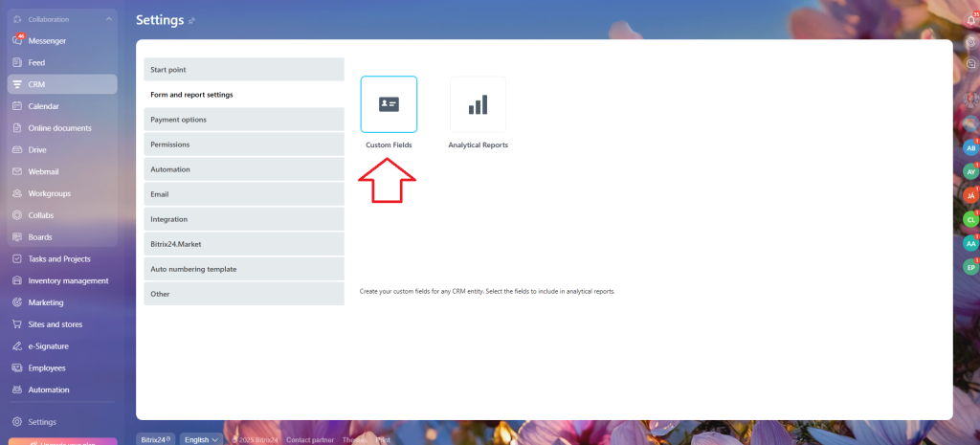Pin the Settings page with pin icon
Screen dimensions: 980x445
pyautogui.click(x=191, y=20)
